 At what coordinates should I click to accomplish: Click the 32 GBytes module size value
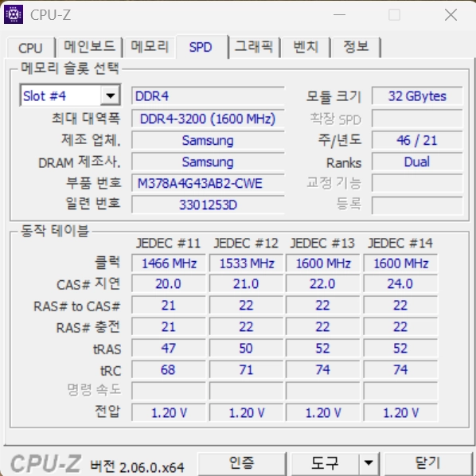click(417, 96)
